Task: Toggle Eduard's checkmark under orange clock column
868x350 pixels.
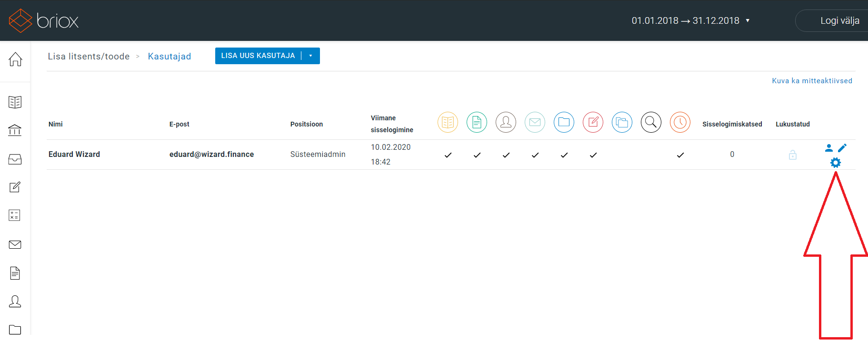Action: point(680,155)
